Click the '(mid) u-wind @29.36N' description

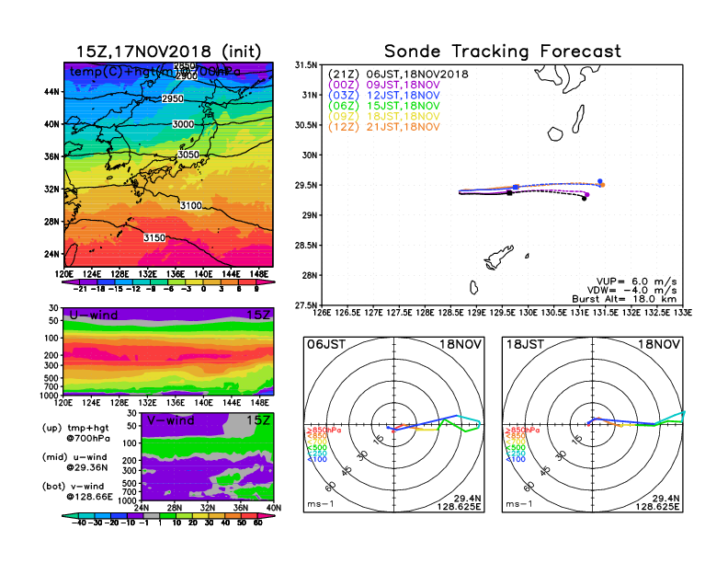point(75,462)
